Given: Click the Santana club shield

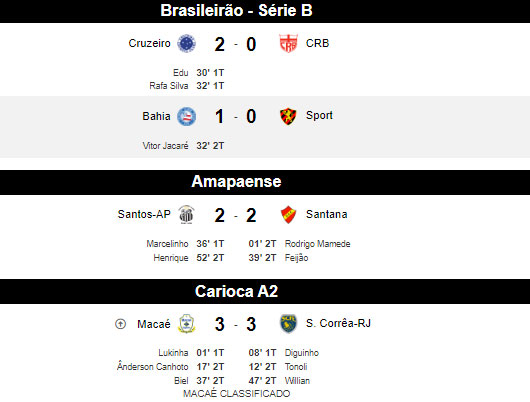Looking at the screenshot, I should pos(288,214).
